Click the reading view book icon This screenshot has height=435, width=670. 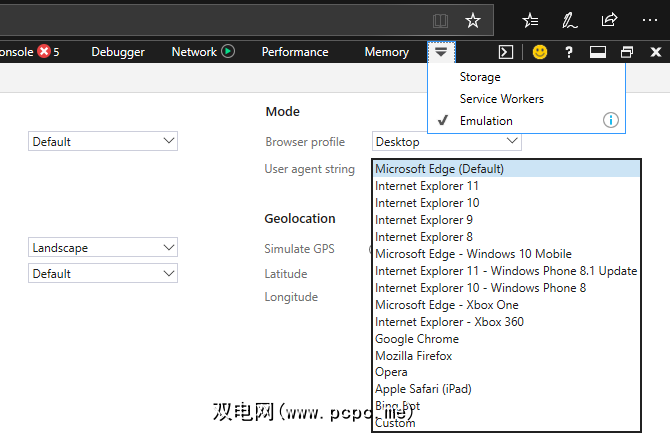tap(440, 20)
